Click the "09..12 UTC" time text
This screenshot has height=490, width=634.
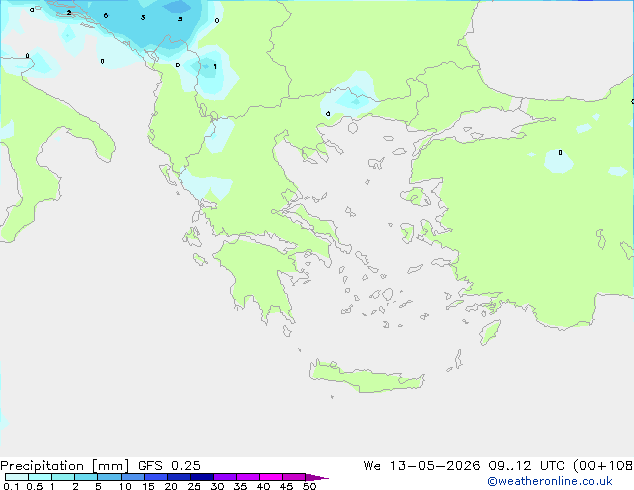click(526, 466)
